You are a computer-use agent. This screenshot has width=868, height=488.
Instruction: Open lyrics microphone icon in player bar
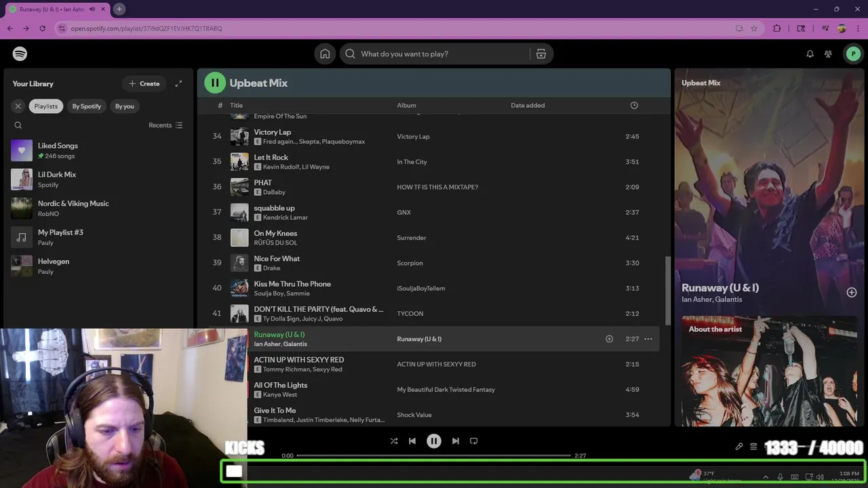739,447
